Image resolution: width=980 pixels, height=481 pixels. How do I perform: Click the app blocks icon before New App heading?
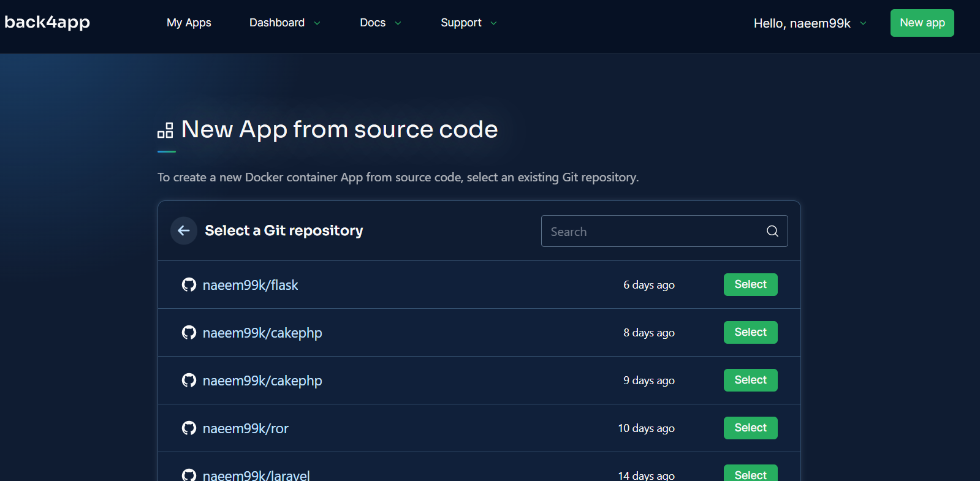(x=165, y=130)
